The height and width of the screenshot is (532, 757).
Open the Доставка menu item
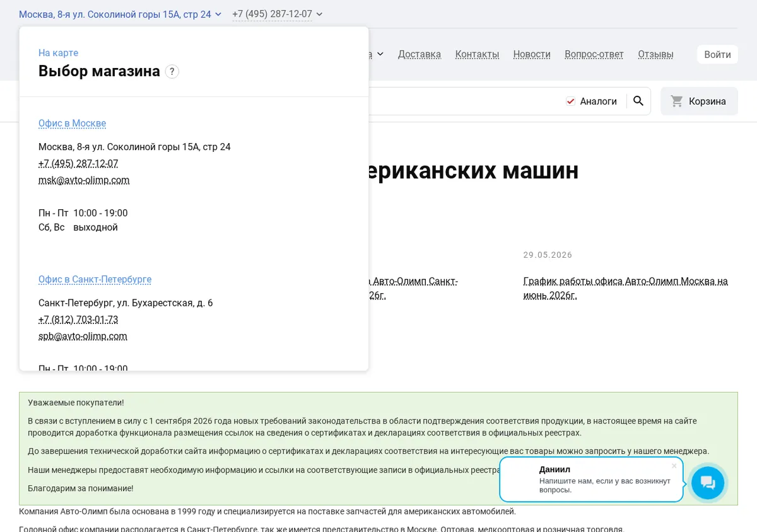[420, 54]
